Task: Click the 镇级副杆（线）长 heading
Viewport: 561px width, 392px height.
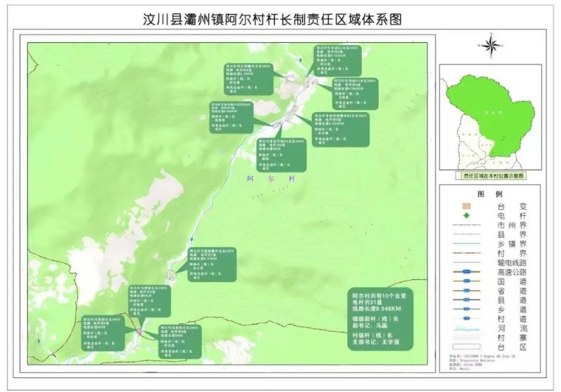Action: 375,319
